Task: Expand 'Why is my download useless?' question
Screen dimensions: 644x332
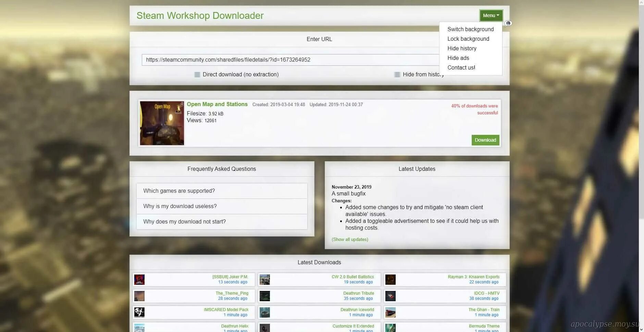Action: (x=222, y=206)
